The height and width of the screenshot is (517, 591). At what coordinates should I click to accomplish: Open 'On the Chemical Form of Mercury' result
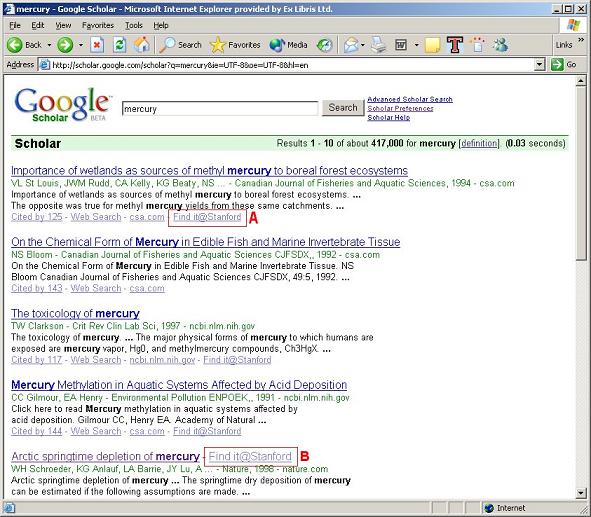point(205,242)
